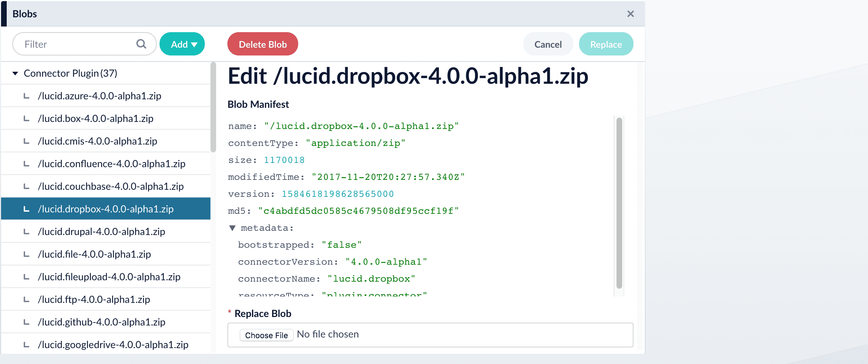Click the Blob Manifest scrollbar thumb
The width and height of the screenshot is (868, 364).
pos(619,203)
